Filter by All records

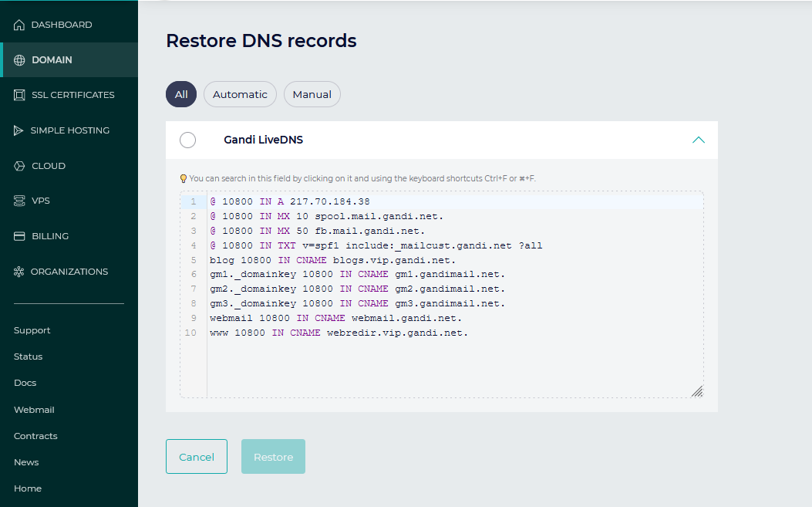181,94
